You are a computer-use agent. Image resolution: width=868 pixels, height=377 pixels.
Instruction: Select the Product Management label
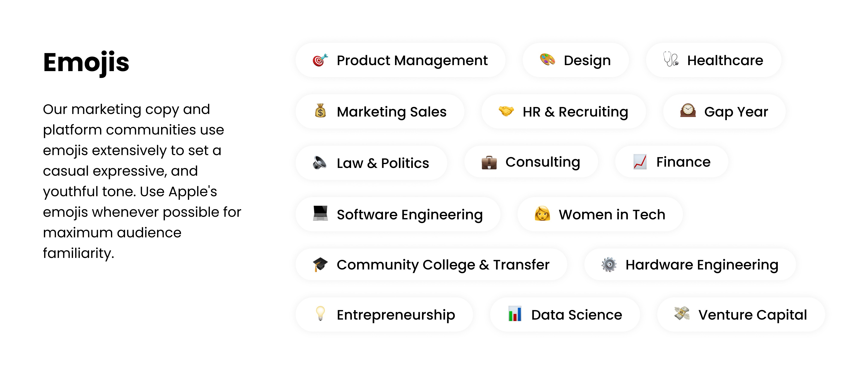tap(412, 61)
